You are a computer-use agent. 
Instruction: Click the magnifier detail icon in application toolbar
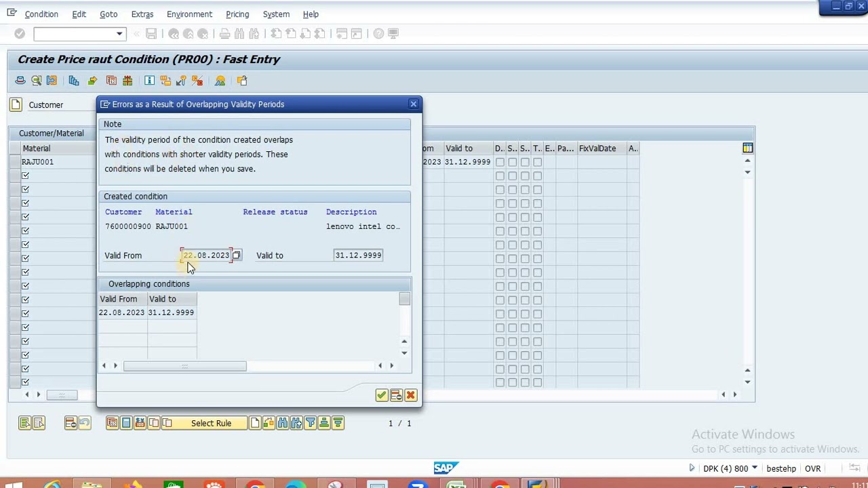pos(37,81)
